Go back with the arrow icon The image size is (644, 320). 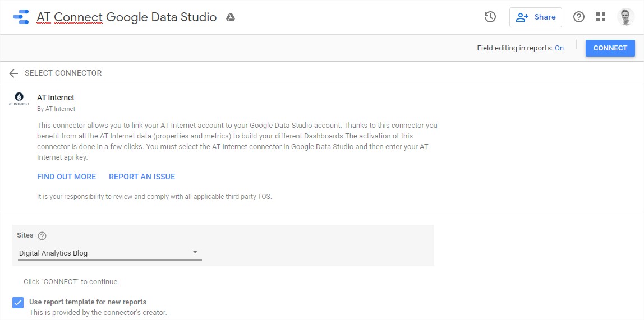(13, 73)
